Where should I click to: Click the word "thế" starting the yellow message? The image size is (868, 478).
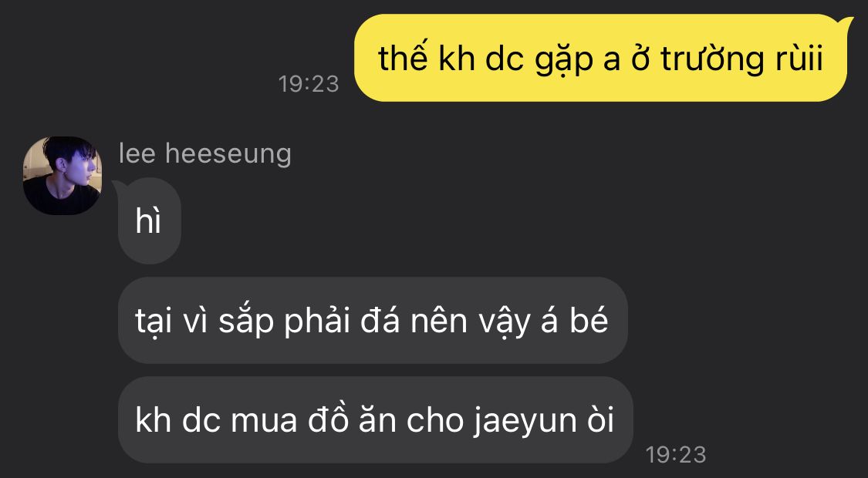(403, 58)
